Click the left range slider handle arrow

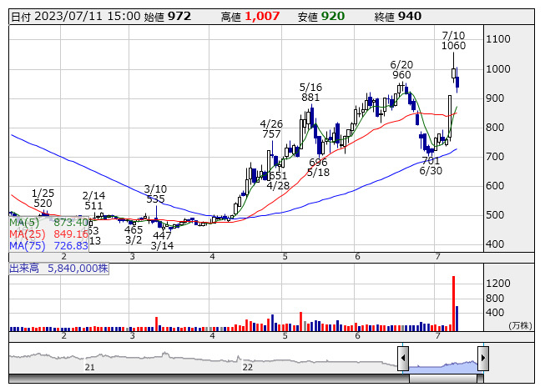coord(402,358)
